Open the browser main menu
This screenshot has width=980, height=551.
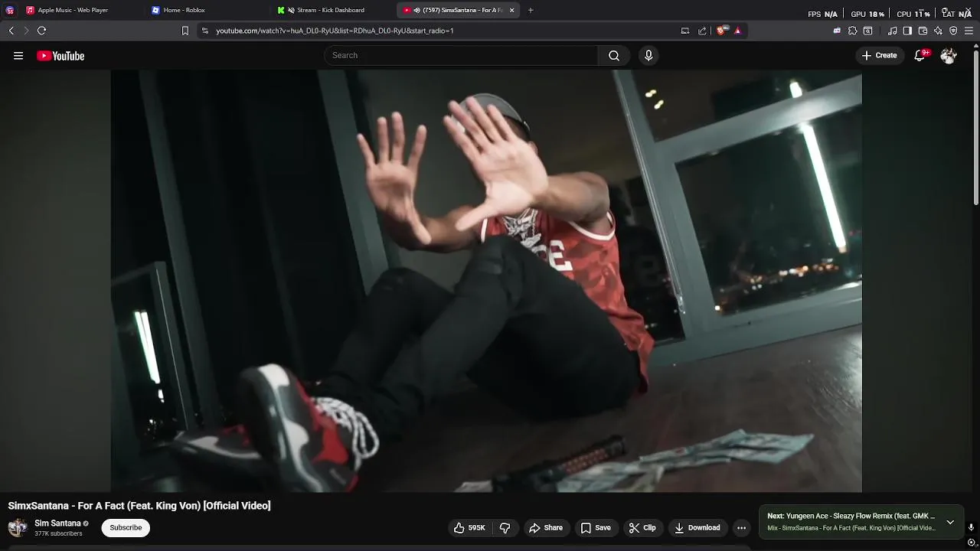click(969, 31)
